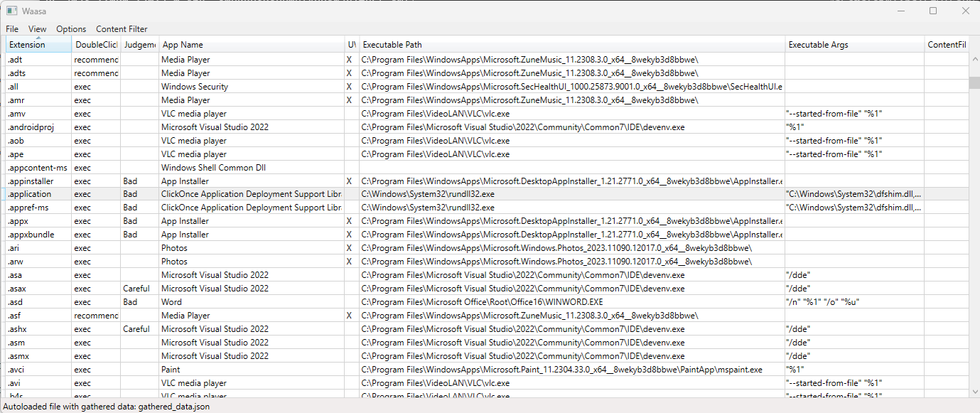
Task: Sort by the Judgement column header
Action: (139, 45)
